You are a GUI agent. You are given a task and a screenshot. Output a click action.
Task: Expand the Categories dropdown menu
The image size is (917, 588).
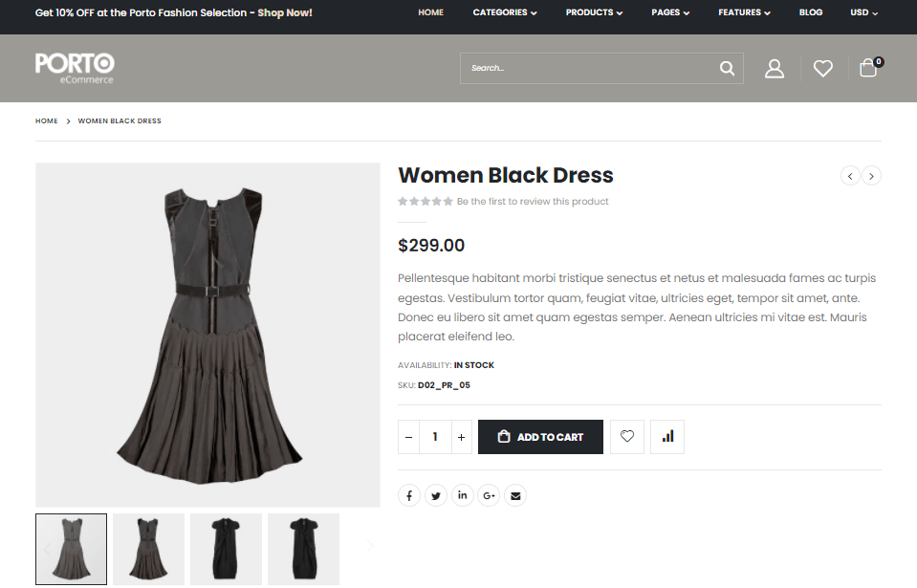pos(505,12)
